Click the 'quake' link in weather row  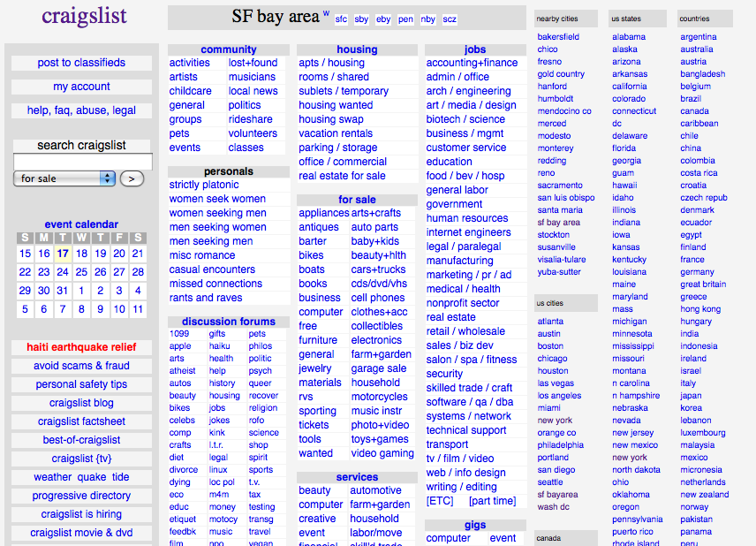(92, 477)
